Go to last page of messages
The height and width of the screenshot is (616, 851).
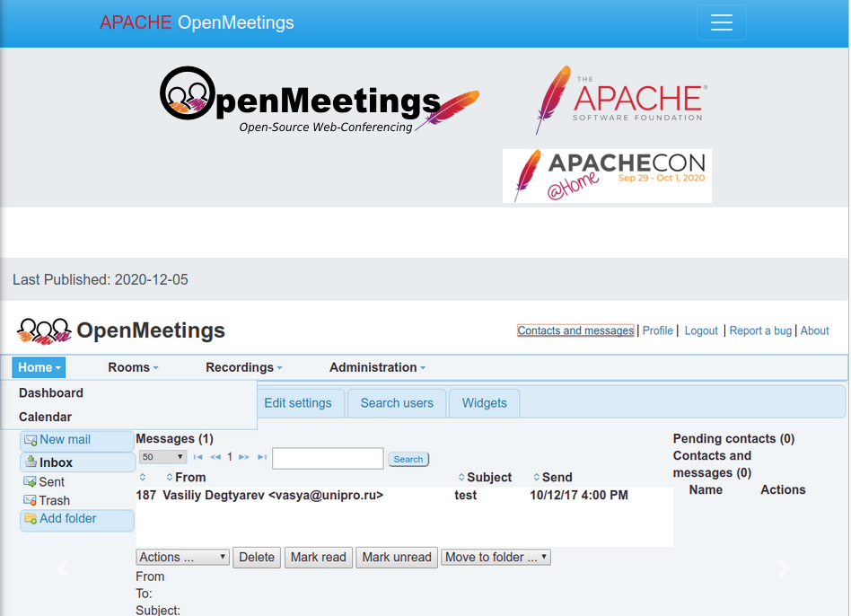(262, 457)
